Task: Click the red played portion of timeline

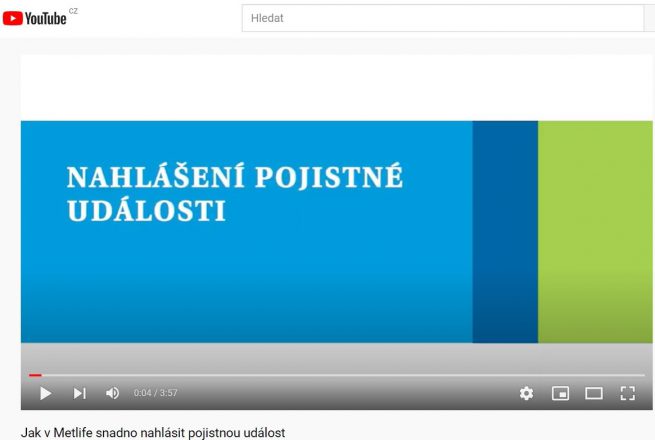Action: pyautogui.click(x=35, y=375)
